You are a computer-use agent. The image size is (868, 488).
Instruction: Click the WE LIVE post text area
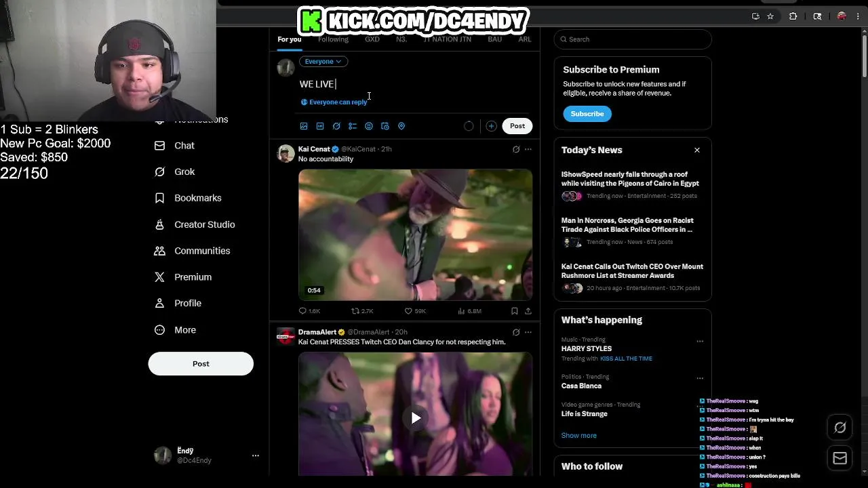pyautogui.click(x=416, y=84)
